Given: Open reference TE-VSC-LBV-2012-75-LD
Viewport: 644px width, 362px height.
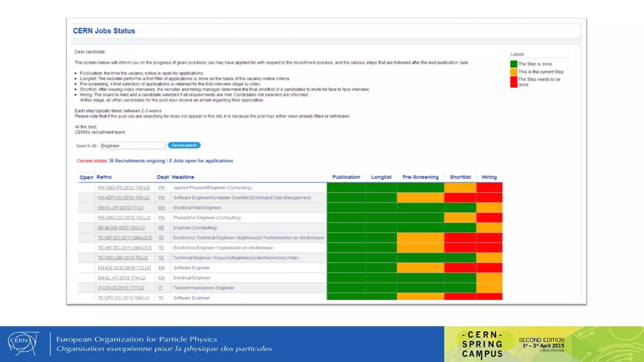Looking at the screenshot, I should 123,258.
